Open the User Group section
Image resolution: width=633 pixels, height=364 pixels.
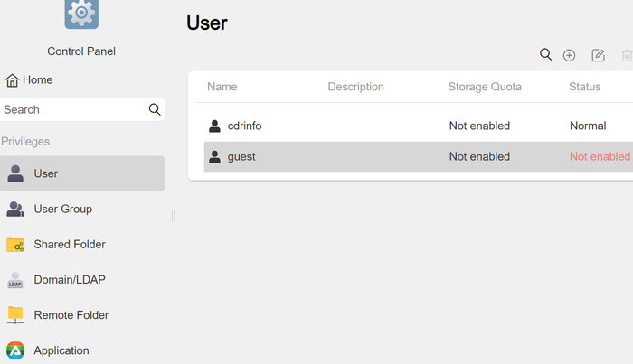(x=62, y=209)
